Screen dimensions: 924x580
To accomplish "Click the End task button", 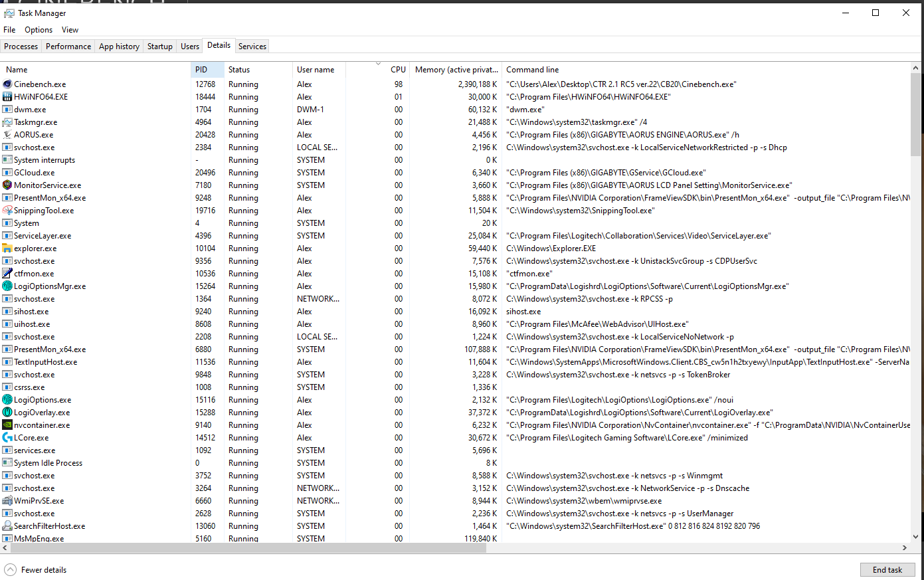I will coord(887,570).
